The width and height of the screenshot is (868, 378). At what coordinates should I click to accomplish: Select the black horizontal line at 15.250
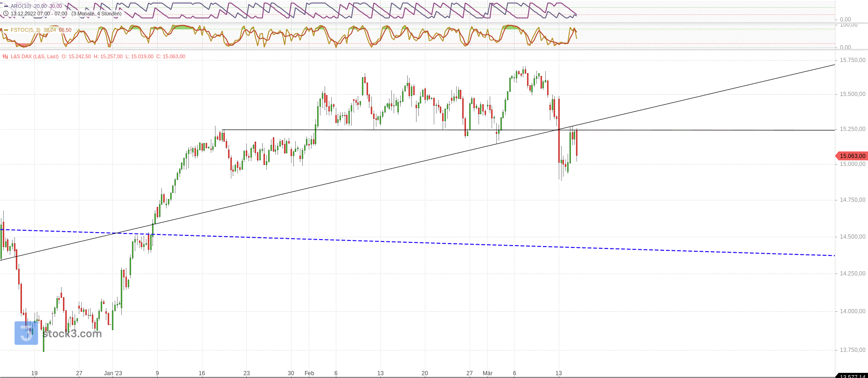pos(529,130)
